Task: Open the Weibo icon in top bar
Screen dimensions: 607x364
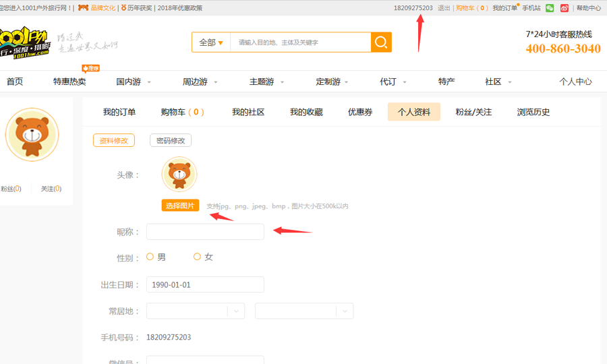Action: pyautogui.click(x=565, y=8)
